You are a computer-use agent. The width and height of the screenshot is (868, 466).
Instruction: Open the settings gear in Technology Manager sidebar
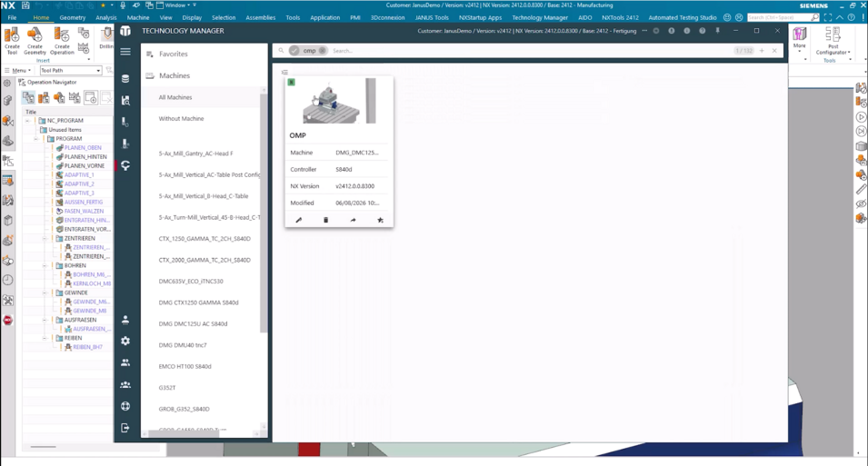(125, 341)
